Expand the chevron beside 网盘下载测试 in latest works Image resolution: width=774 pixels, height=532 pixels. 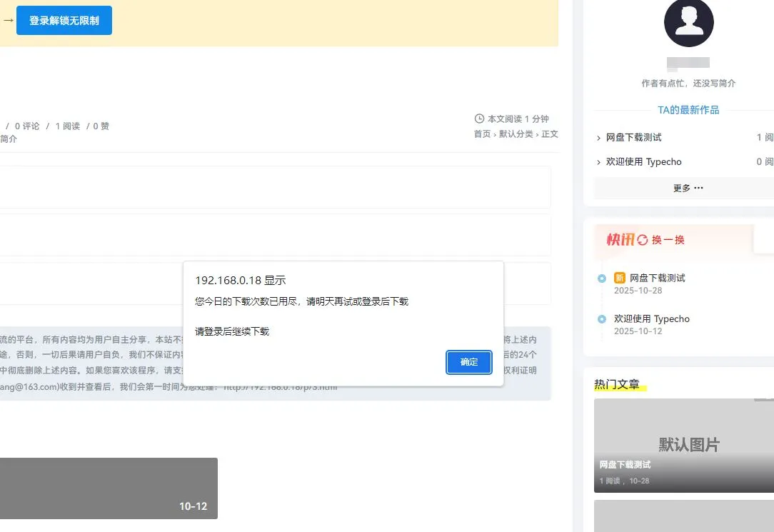click(598, 138)
